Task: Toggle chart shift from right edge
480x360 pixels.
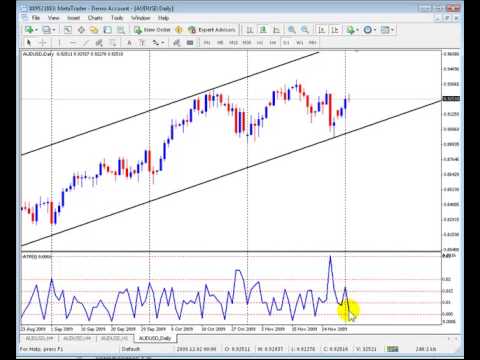Action: point(335,30)
